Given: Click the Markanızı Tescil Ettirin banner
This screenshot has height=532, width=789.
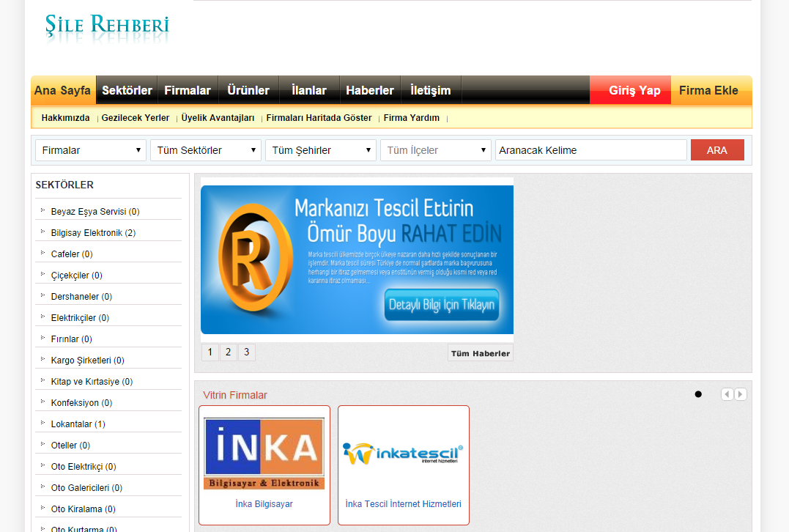Looking at the screenshot, I should pos(357,259).
